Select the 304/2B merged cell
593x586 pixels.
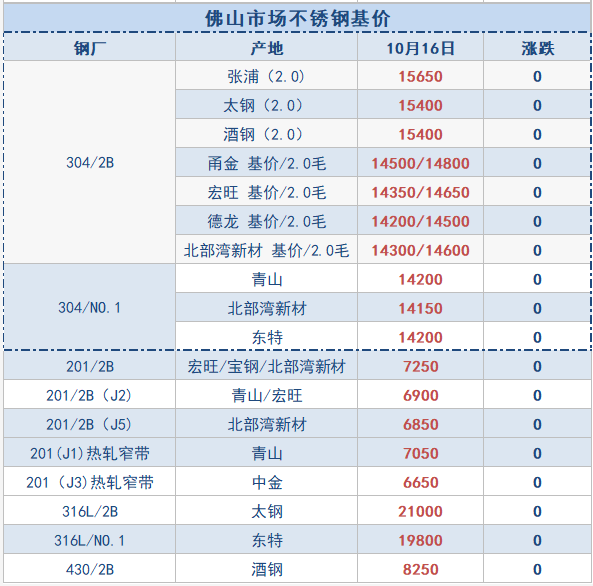[x=90, y=162]
